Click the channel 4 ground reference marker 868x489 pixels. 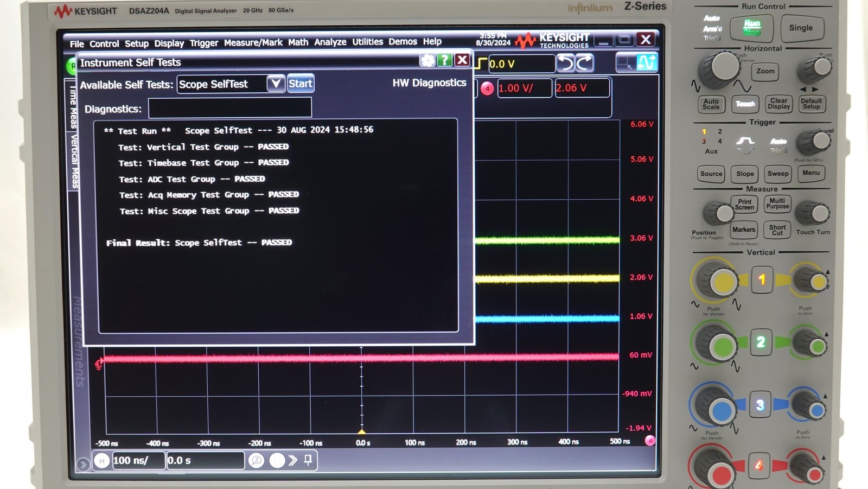[99, 364]
